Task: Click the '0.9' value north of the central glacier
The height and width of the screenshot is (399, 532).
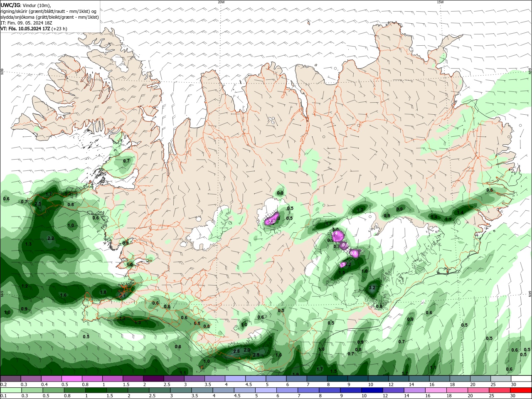Action: coord(280,193)
